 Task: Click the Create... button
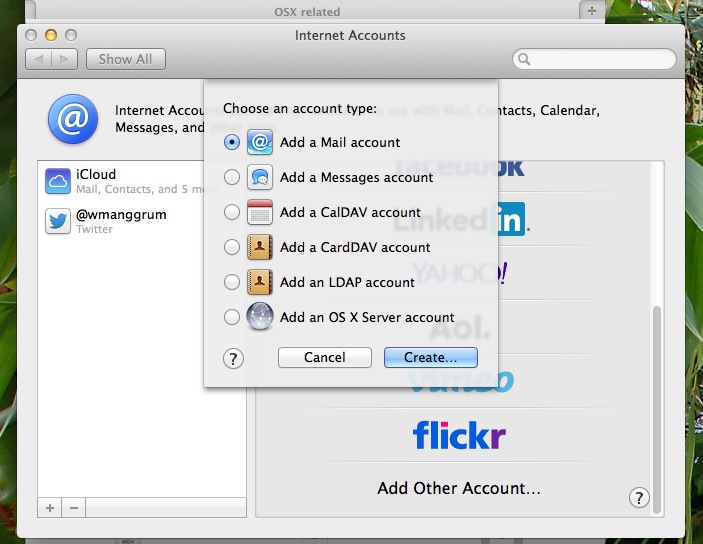(430, 357)
